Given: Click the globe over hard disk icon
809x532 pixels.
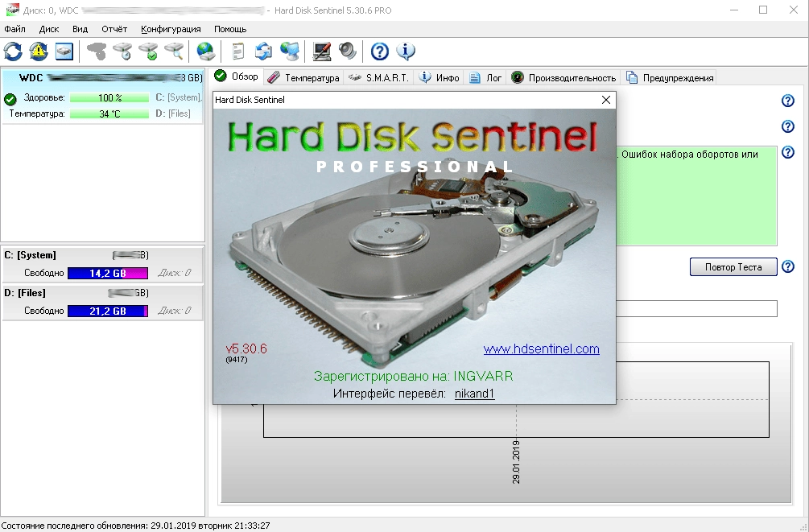Looking at the screenshot, I should coord(206,51).
